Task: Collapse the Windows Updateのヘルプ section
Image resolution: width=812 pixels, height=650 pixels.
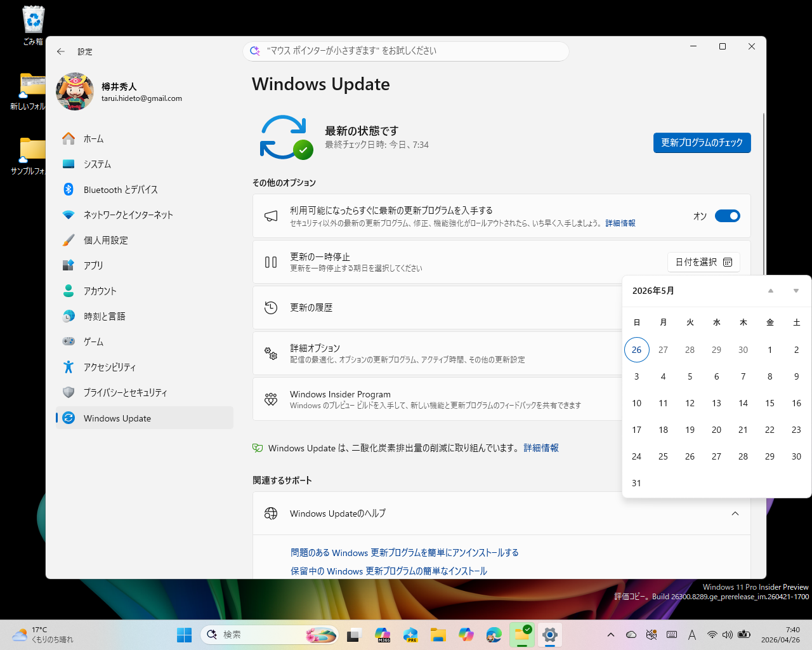Action: (x=735, y=514)
